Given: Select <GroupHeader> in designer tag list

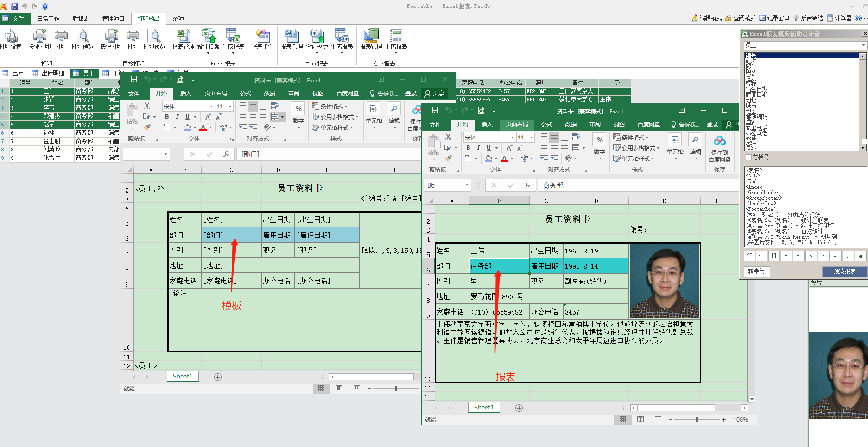Looking at the screenshot, I should [764, 193].
